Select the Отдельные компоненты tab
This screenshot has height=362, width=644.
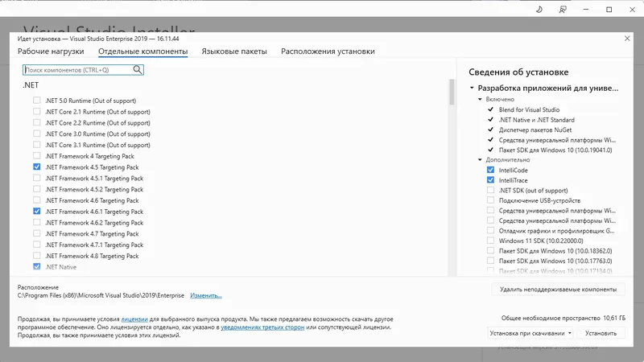(x=143, y=51)
